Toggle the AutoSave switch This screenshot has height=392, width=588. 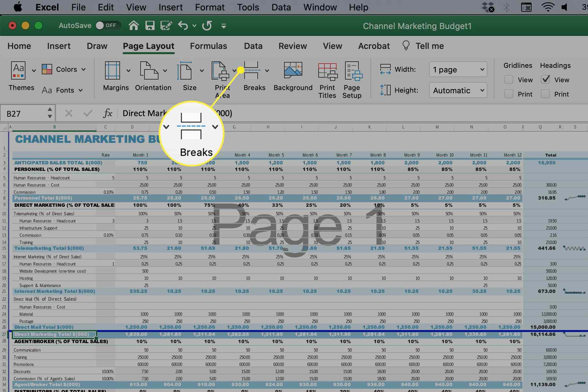(108, 25)
